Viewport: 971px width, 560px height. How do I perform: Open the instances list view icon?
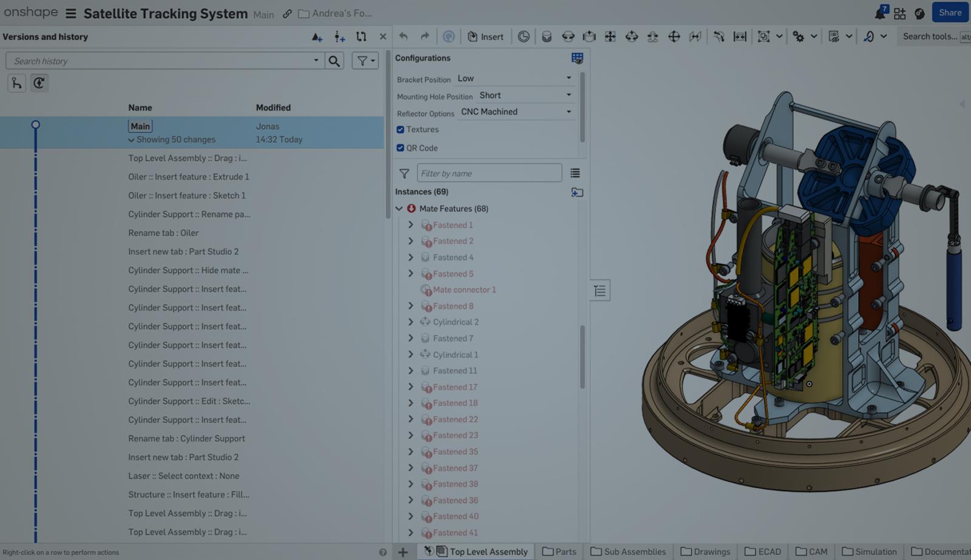coord(575,173)
